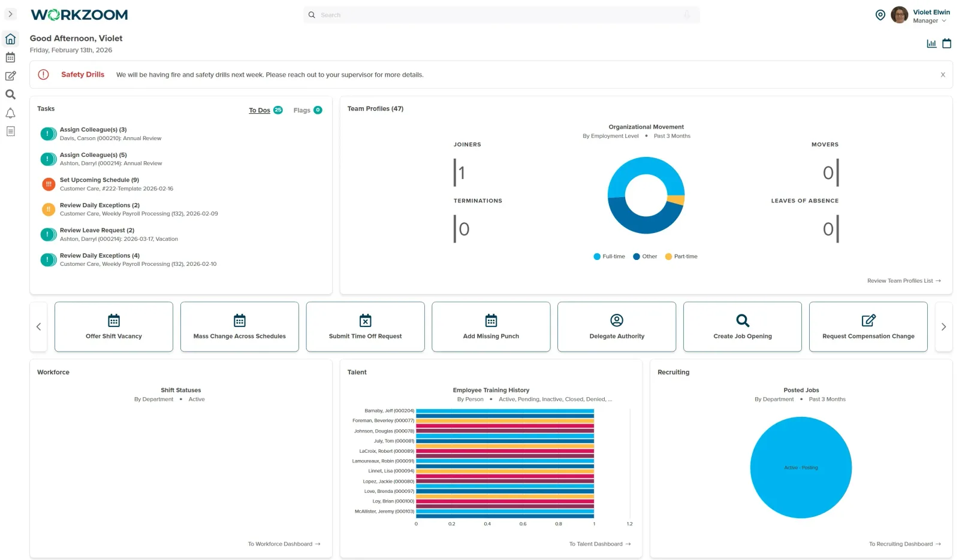The image size is (959, 560).
Task: Open the edit/pencil icon in left sidebar
Action: (10, 76)
